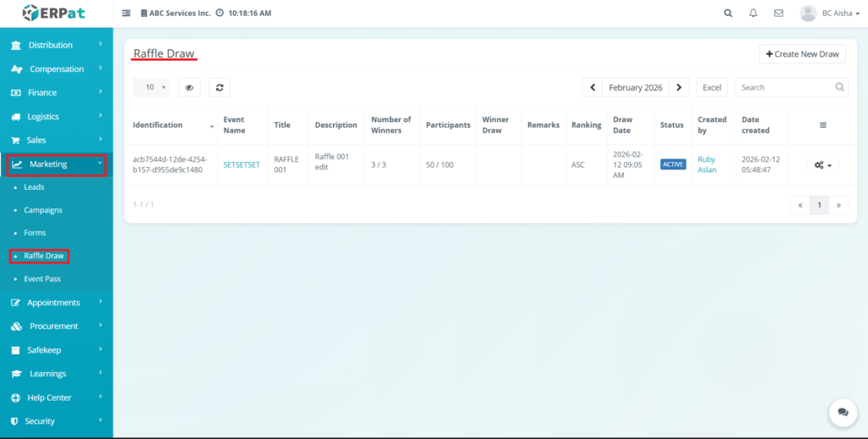Sort by Identification column header
Image resolution: width=868 pixels, height=439 pixels.
tap(158, 125)
